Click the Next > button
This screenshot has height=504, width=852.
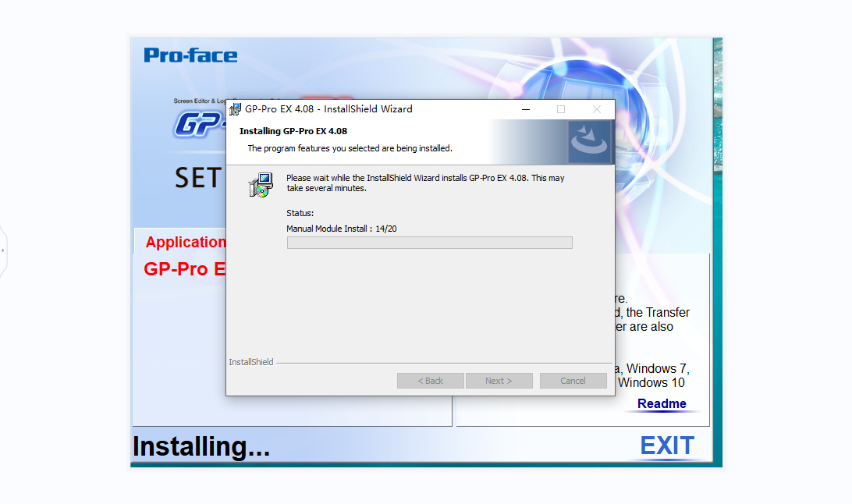click(499, 381)
